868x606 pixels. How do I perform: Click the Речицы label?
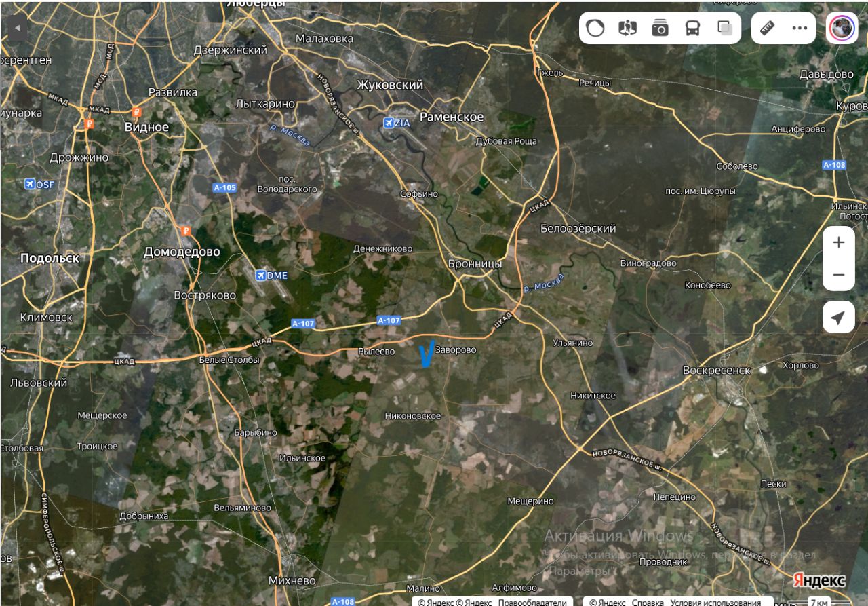[x=595, y=83]
